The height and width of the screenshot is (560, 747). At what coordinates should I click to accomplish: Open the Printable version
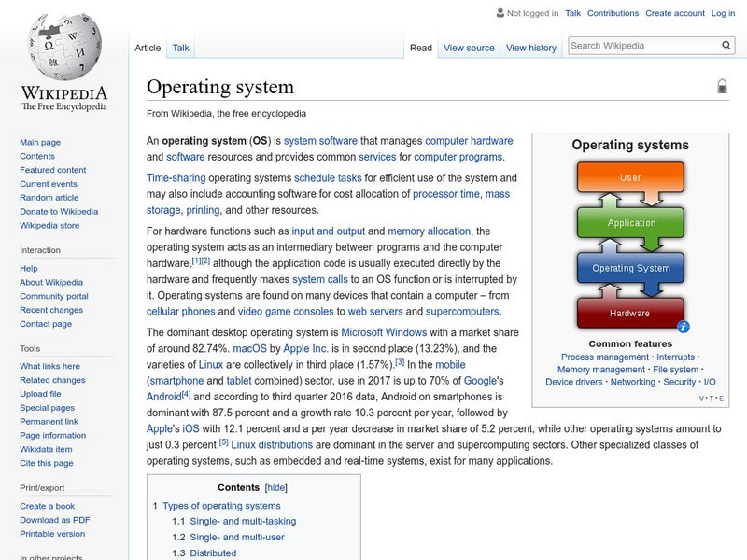(52, 533)
